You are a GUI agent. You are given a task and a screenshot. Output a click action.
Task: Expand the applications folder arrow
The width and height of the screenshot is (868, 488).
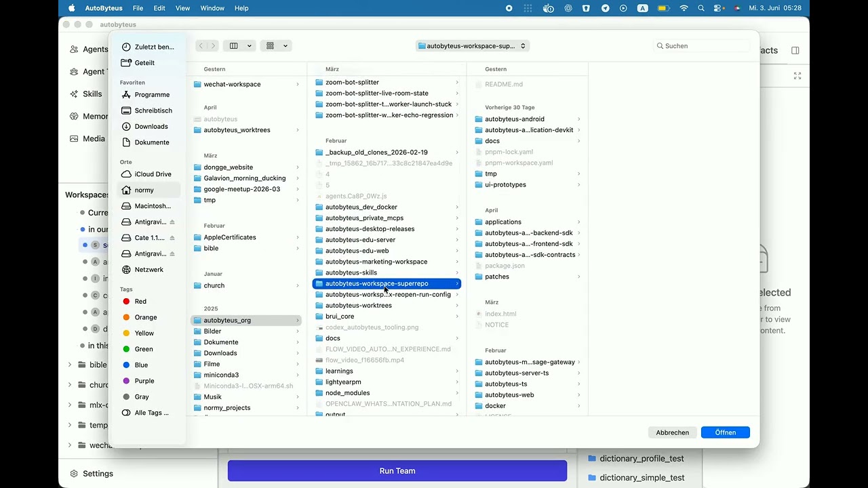pos(578,222)
